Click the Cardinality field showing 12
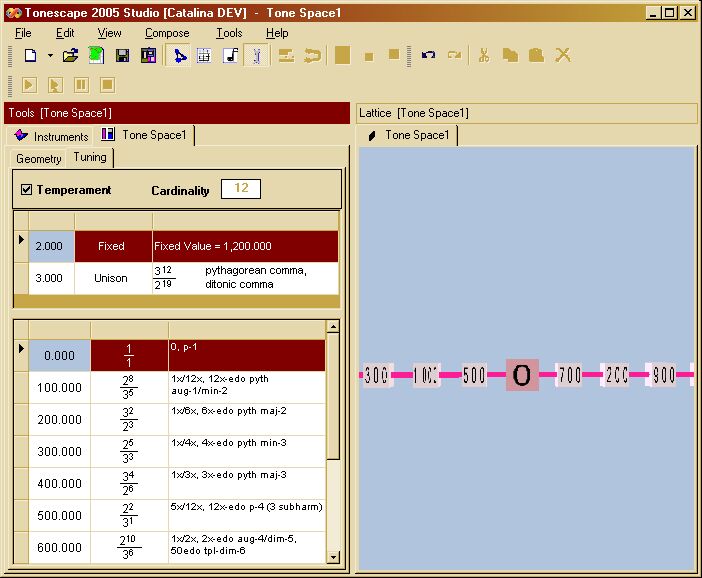This screenshot has width=702, height=578. click(x=241, y=188)
